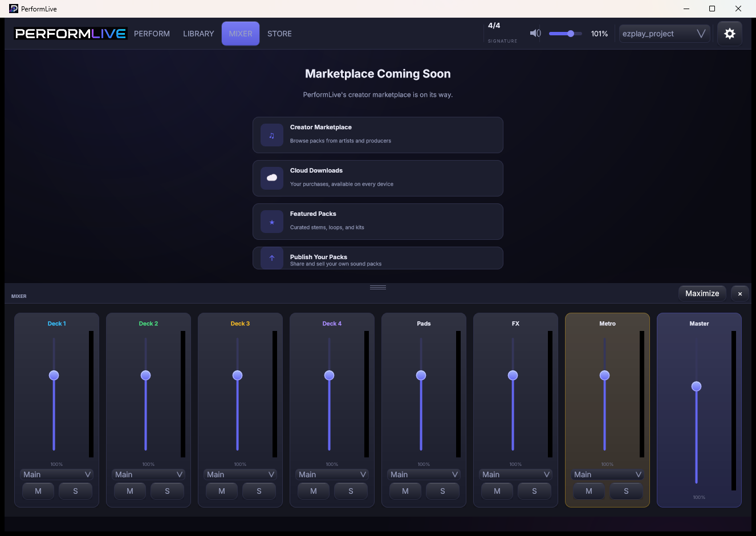This screenshot has width=756, height=536.
Task: Click the Master channel label
Action: point(699,324)
